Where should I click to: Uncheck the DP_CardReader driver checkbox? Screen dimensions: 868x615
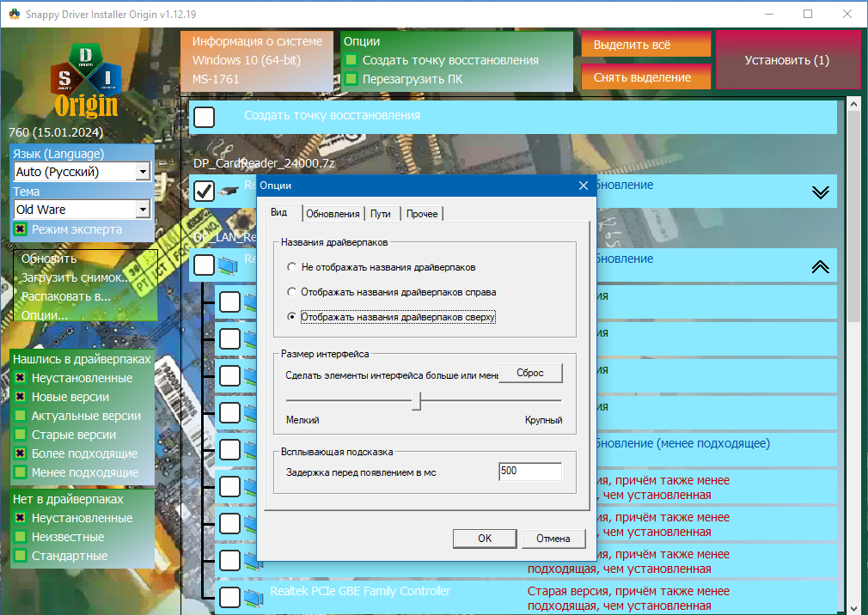[x=205, y=192]
